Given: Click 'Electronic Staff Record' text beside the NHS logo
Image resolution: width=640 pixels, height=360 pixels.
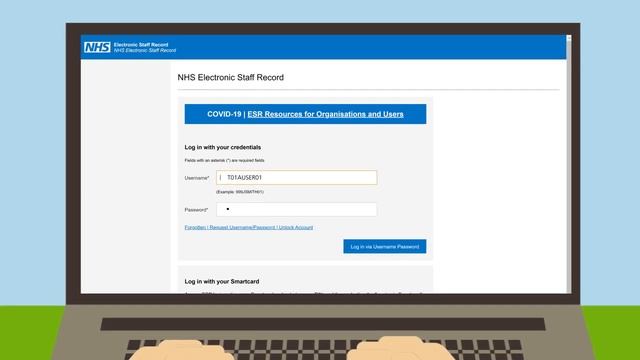Looking at the screenshot, I should (141, 44).
